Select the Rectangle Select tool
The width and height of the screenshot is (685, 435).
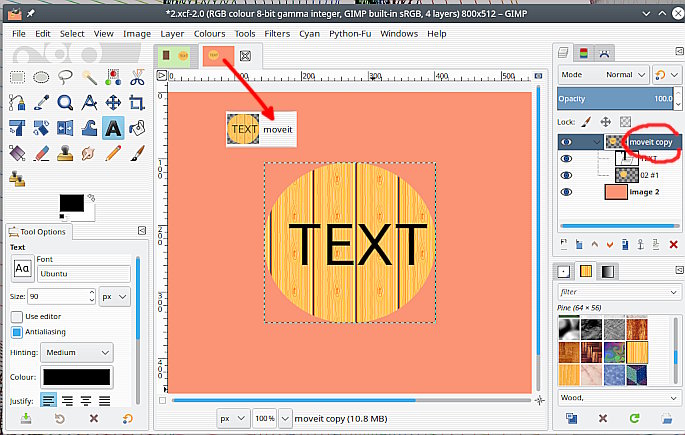[17, 78]
